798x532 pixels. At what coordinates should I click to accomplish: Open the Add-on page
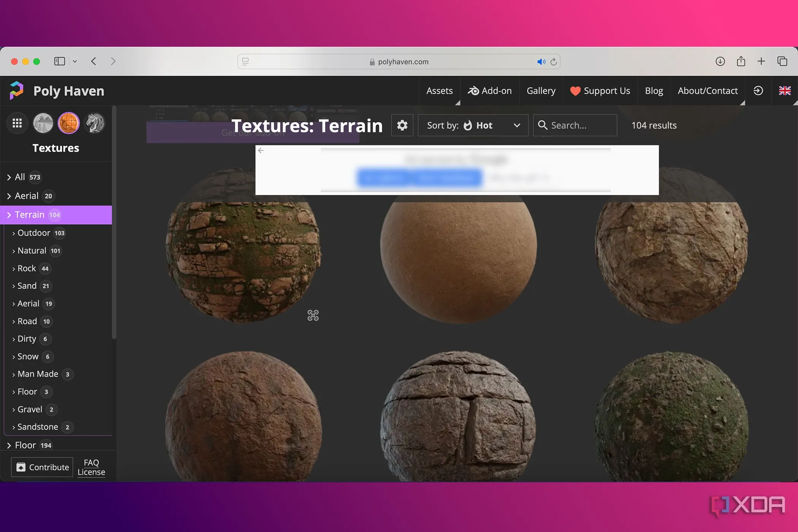(489, 91)
